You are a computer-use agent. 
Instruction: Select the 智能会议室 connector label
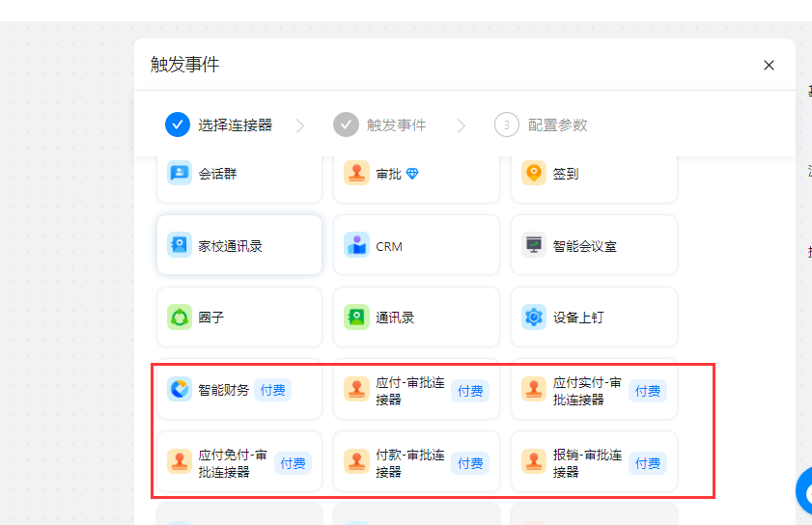[585, 246]
